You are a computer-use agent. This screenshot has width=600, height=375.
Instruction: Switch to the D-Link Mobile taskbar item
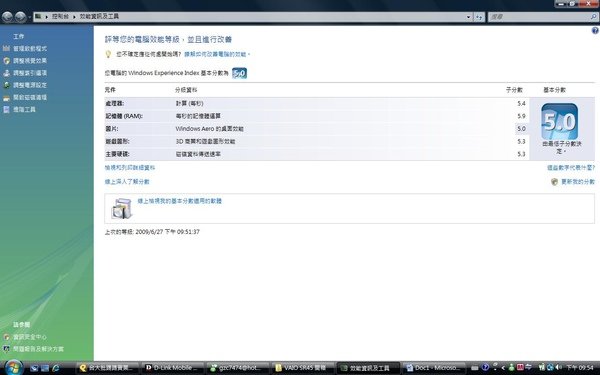[x=173, y=368]
